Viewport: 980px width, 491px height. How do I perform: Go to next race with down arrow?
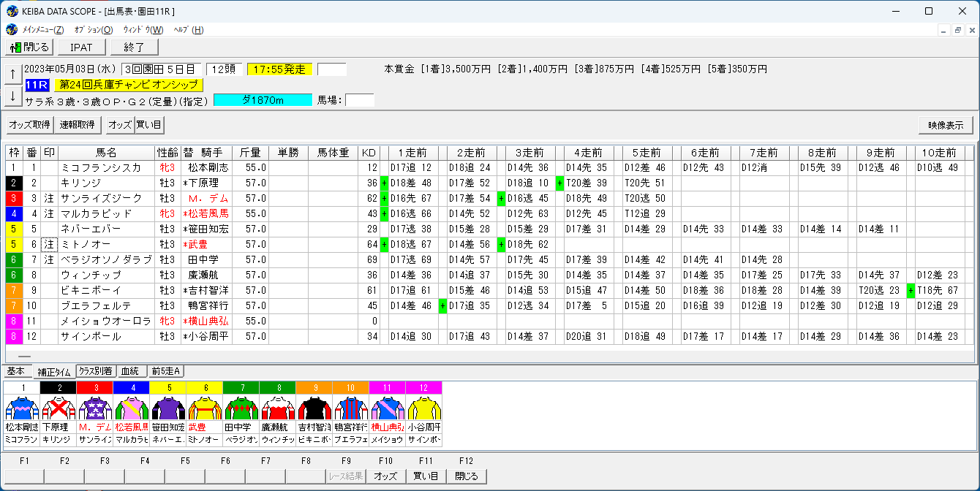(x=12, y=96)
